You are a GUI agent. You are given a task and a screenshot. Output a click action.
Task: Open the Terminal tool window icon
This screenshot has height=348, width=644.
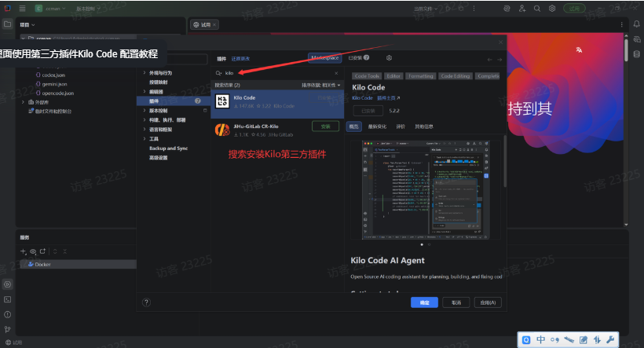point(7,299)
